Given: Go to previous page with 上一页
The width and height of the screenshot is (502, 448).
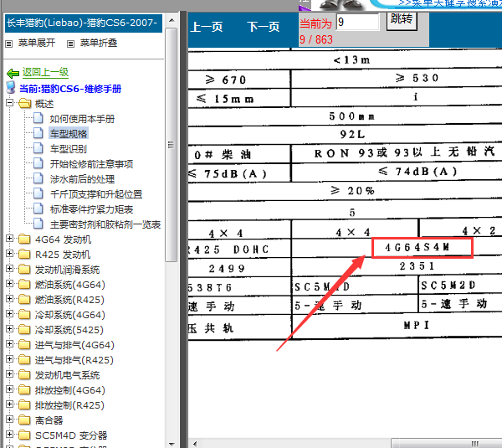Looking at the screenshot, I should pos(206,27).
